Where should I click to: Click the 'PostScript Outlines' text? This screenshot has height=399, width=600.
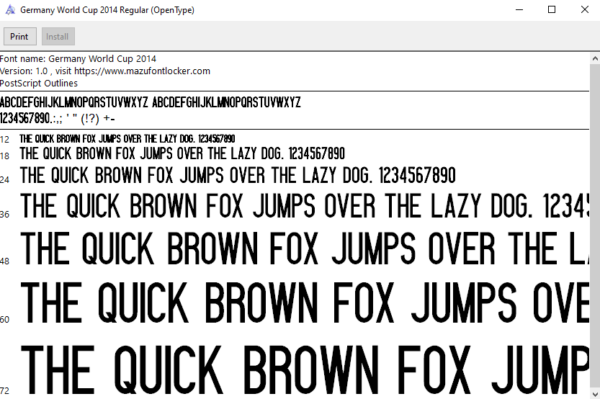point(39,83)
